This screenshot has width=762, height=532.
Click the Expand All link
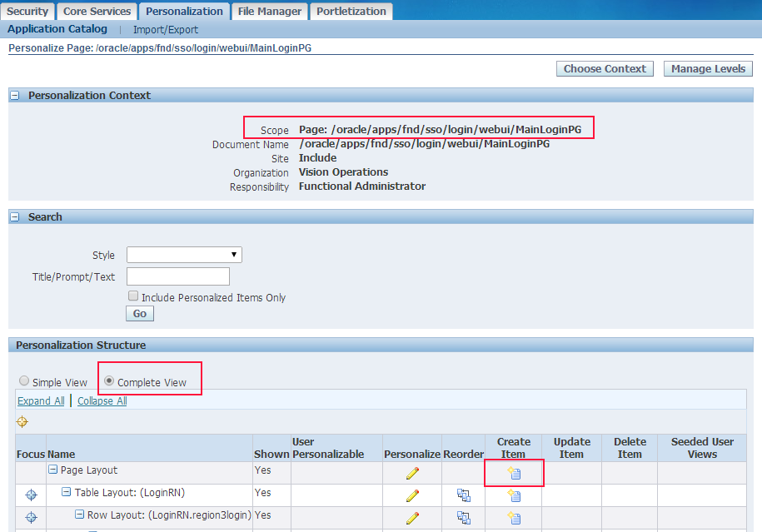[x=41, y=400]
